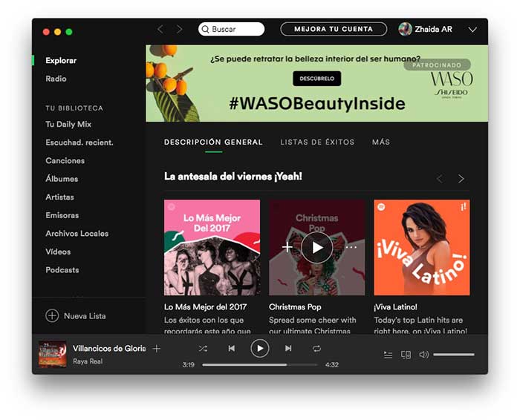Open Escuchad. recient. in library

pyautogui.click(x=79, y=142)
